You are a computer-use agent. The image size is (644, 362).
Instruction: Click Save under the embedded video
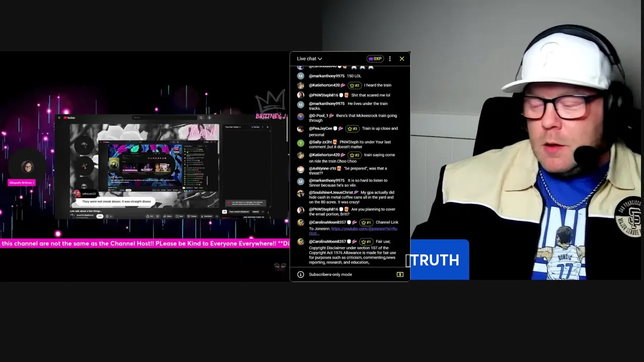point(180,216)
